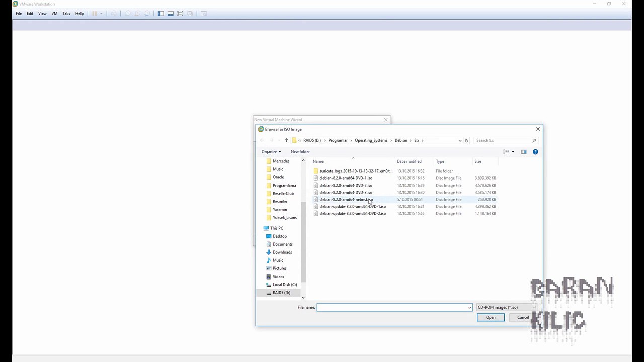Viewport: 644px width, 362px height.
Task: Click the Forward arrow in Browse dialog
Action: click(272, 140)
